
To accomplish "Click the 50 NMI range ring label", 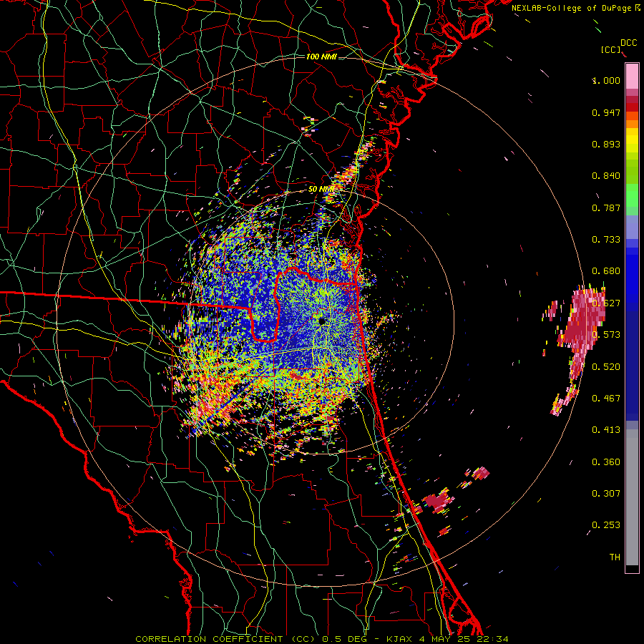I will (321, 190).
